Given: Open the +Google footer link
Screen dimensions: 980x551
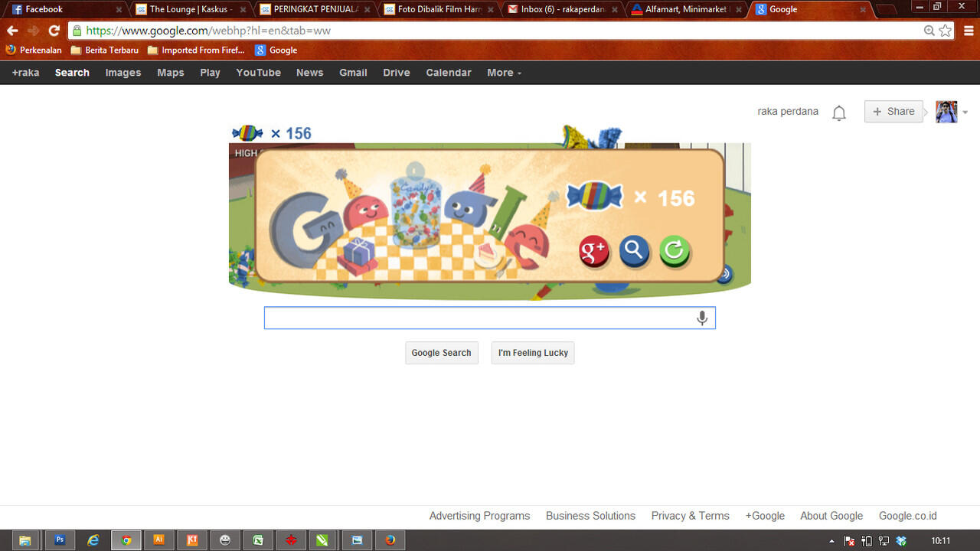Looking at the screenshot, I should click(765, 516).
